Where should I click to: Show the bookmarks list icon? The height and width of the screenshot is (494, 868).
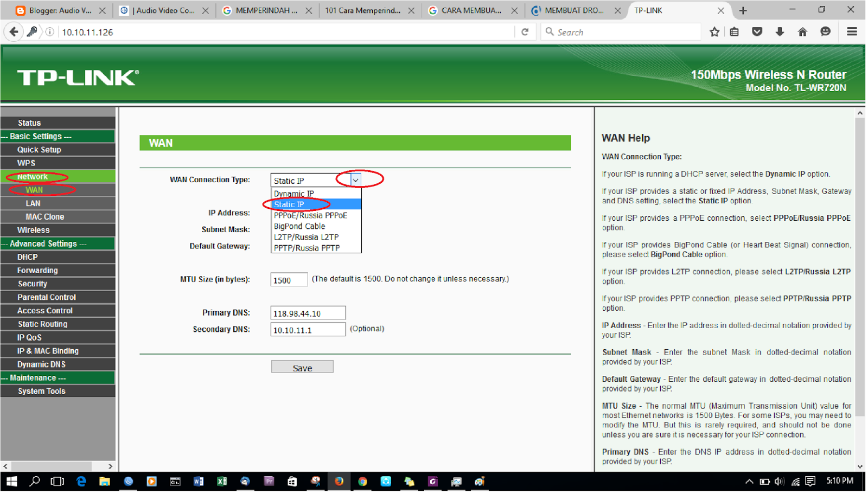[x=735, y=32]
